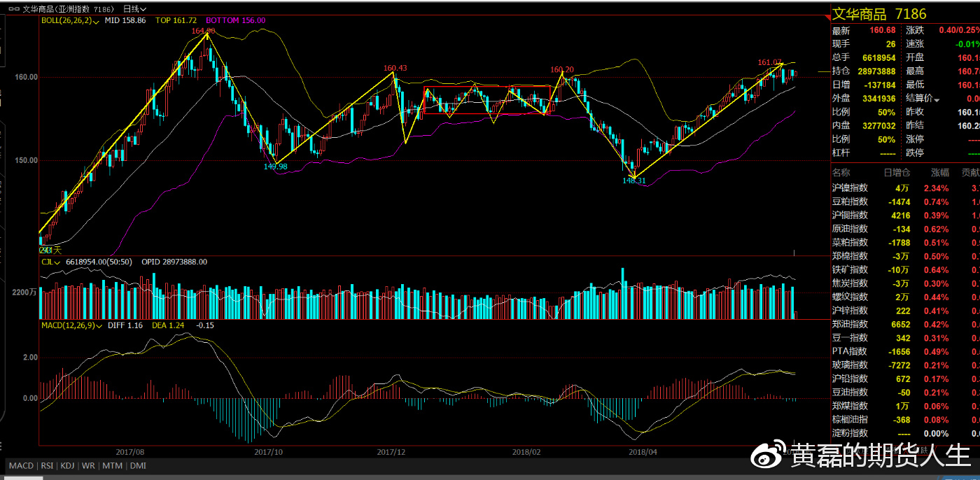The height and width of the screenshot is (480, 980).
Task: Select the 豆粕指数 row
Action: [x=906, y=202]
